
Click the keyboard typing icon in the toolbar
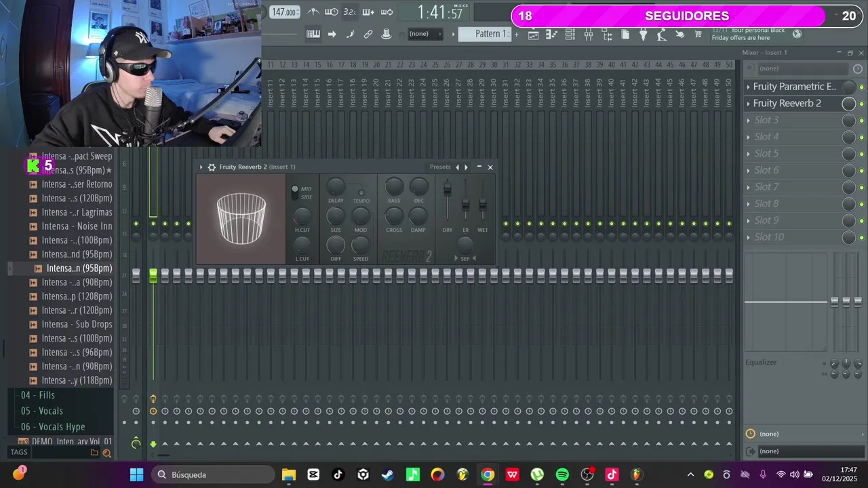[313, 34]
